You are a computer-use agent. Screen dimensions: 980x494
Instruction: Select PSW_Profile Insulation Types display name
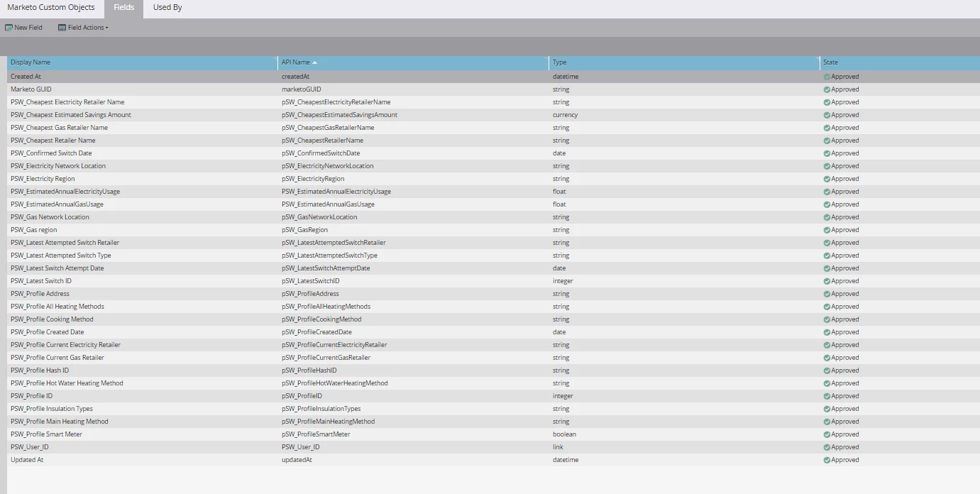52,409
